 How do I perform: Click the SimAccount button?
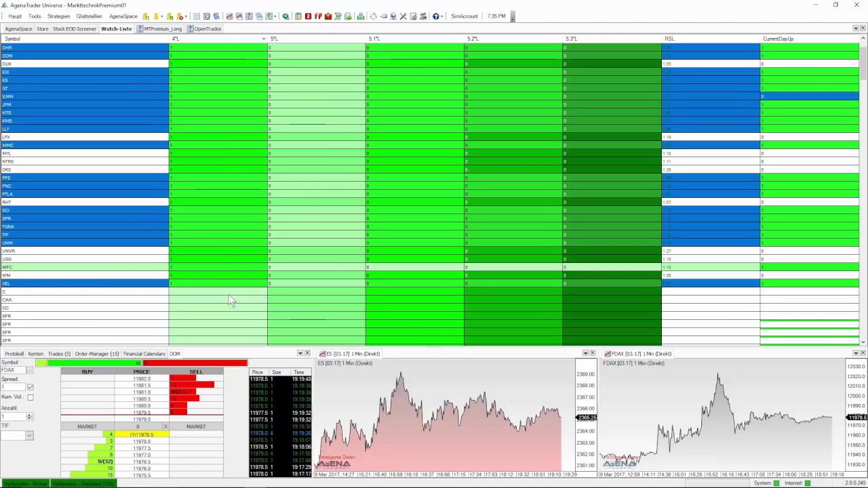point(465,16)
